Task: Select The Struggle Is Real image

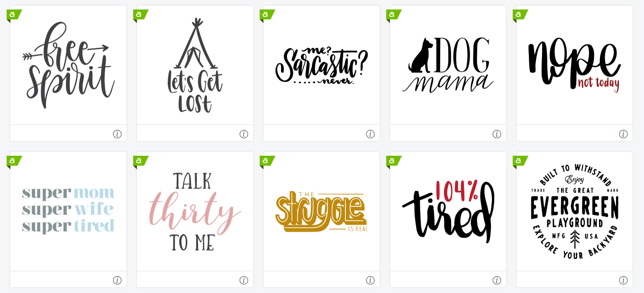Action: click(321, 212)
